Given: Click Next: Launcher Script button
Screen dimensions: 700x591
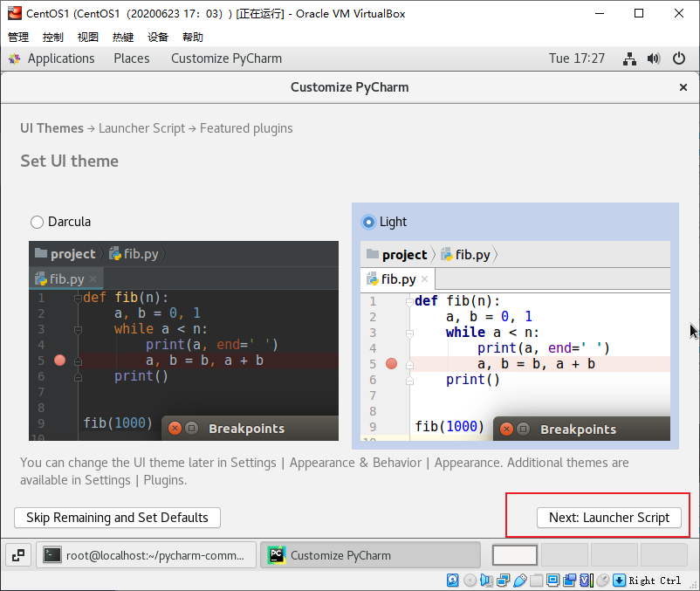Looking at the screenshot, I should 608,517.
